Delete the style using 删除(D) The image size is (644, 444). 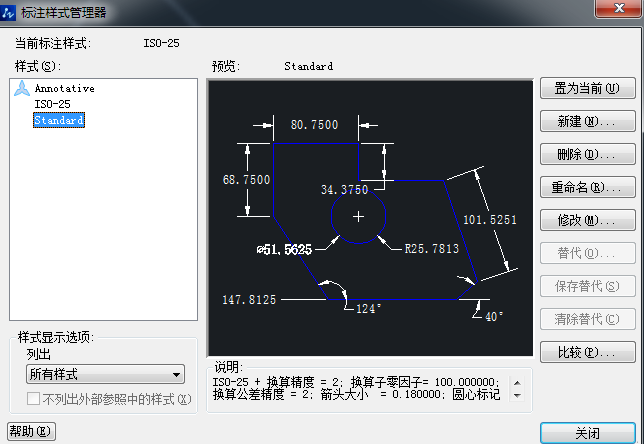[587, 155]
